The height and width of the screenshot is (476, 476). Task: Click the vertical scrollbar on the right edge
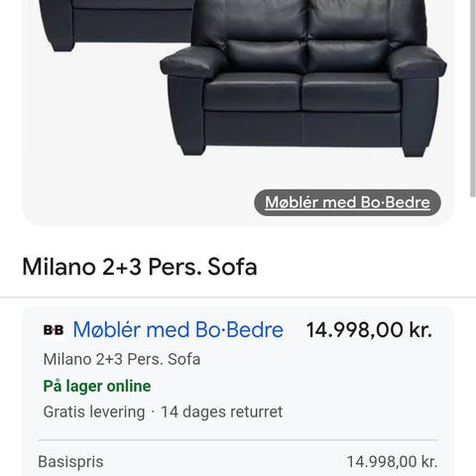(x=473, y=99)
